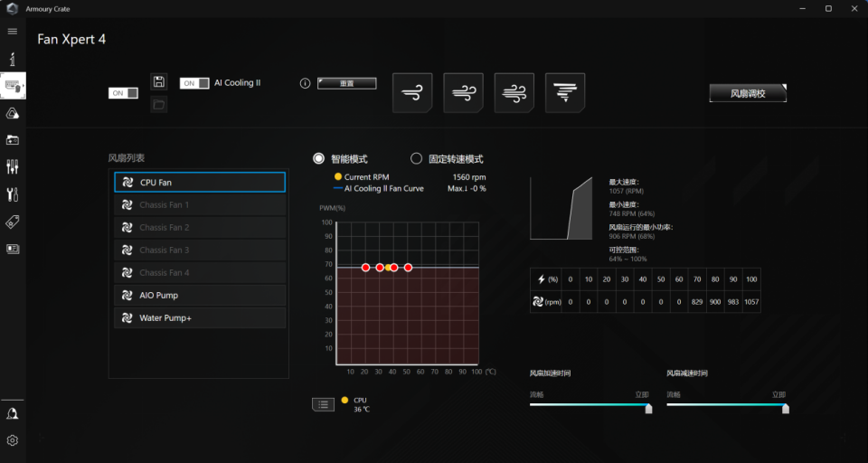
Task: Click the load profile folder icon
Action: coord(159,104)
